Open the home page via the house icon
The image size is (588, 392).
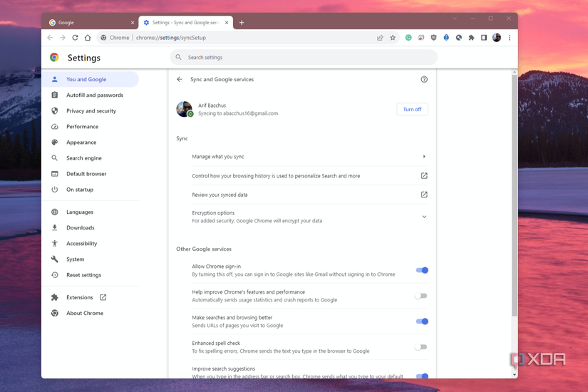88,38
